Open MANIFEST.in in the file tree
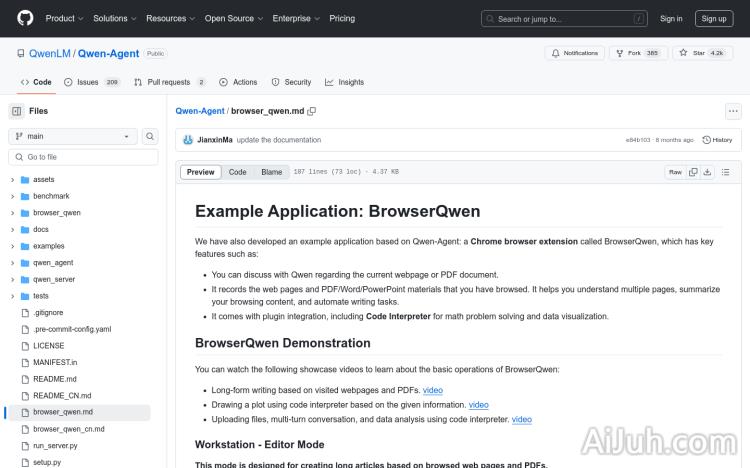 click(x=55, y=363)
